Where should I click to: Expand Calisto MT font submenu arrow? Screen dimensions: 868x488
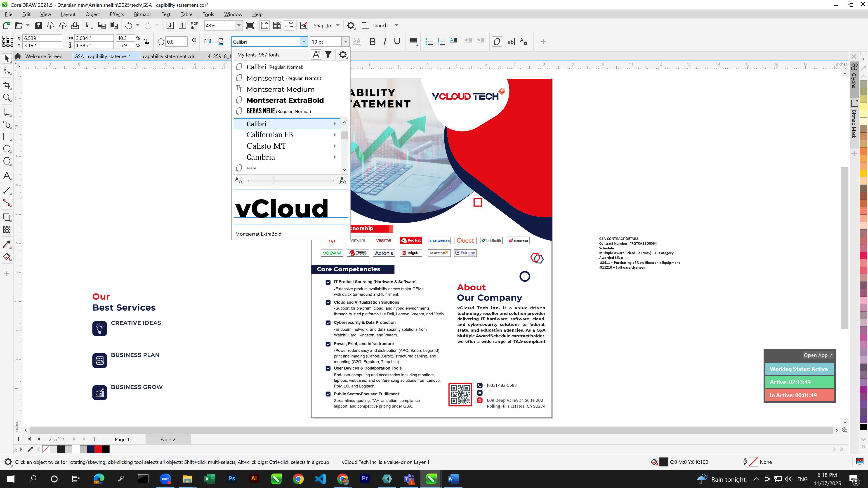(x=335, y=146)
